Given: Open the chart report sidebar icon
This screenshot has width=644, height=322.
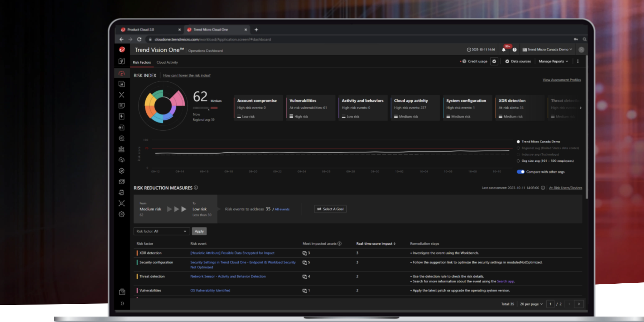Looking at the screenshot, I should (122, 84).
